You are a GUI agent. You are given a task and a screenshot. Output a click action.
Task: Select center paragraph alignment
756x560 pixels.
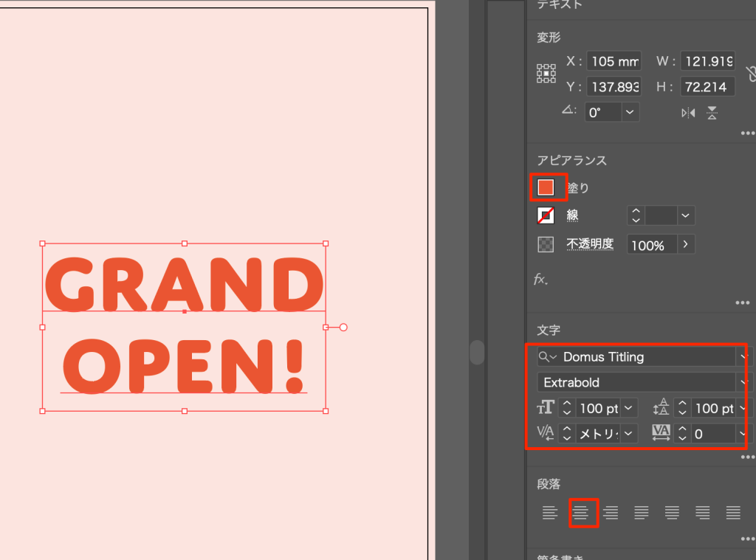coord(582,512)
